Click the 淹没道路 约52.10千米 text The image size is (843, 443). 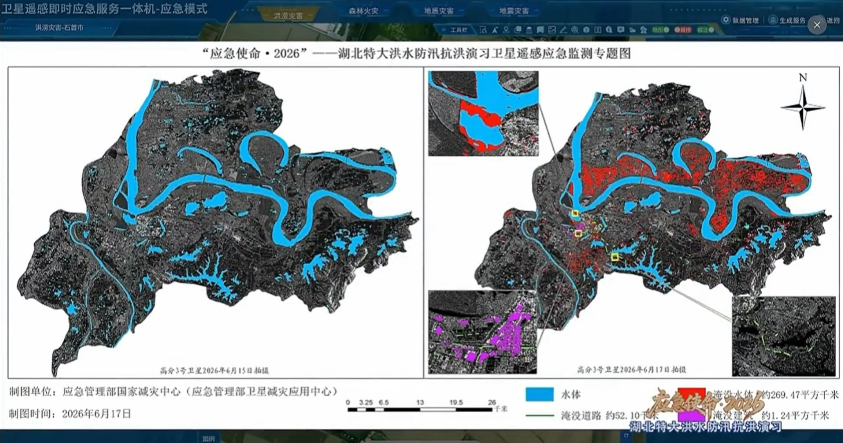coord(610,416)
